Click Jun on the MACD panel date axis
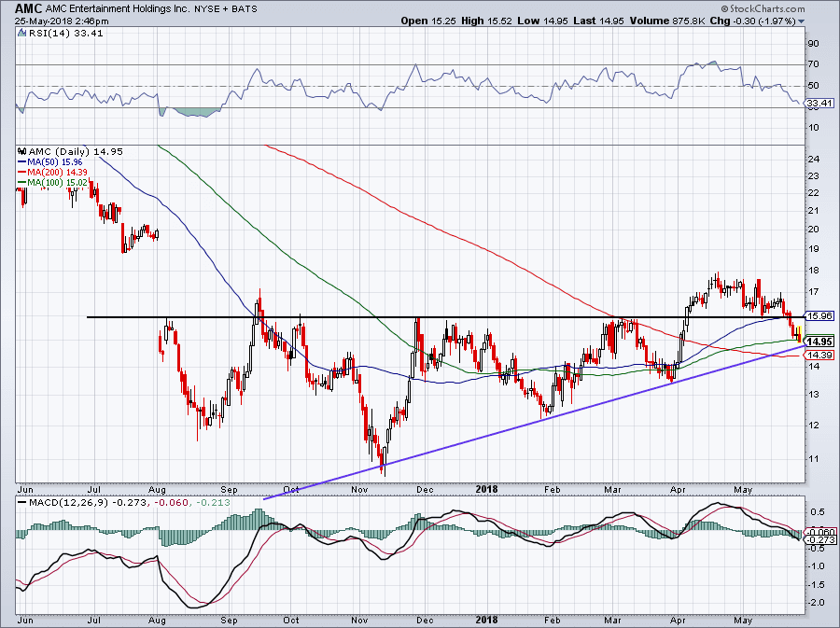 click(25, 620)
